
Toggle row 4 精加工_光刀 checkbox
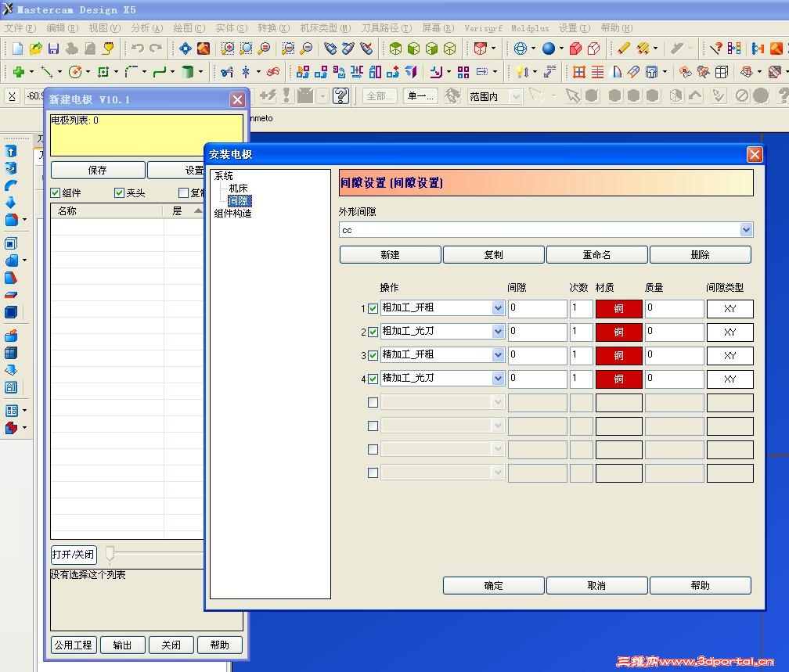373,379
